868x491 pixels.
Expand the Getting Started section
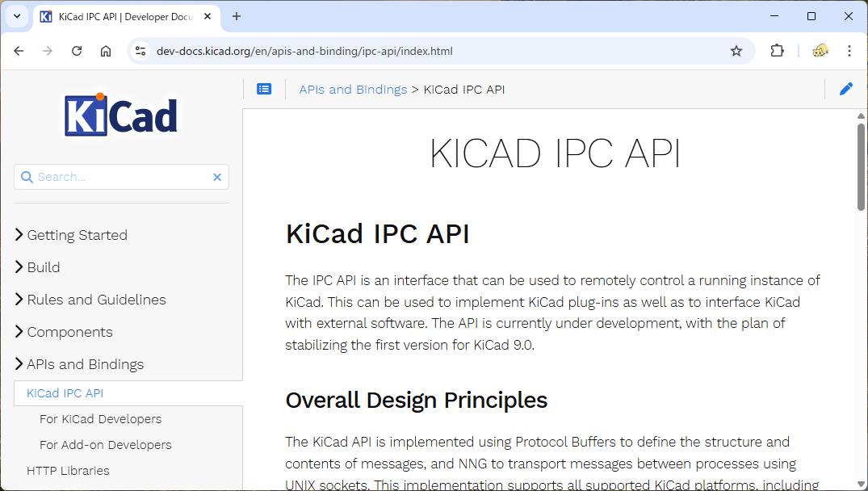pos(77,235)
